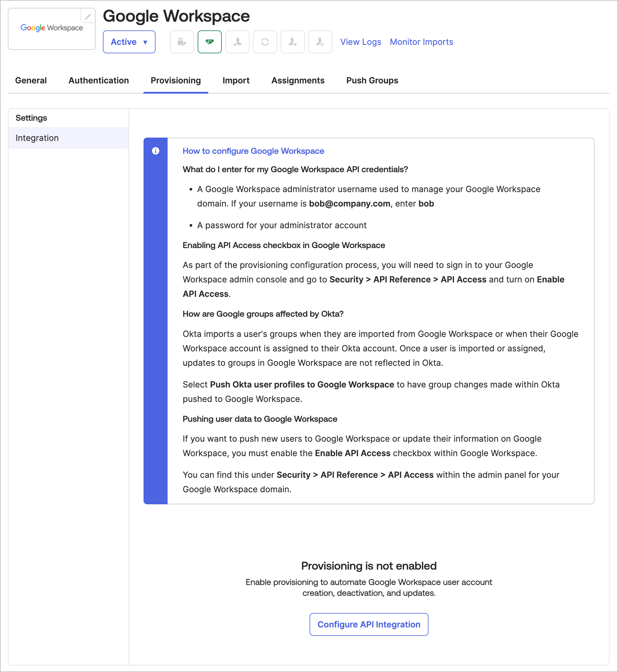618x672 pixels.
Task: Click the info icon on the configuration banner
Action: (x=155, y=151)
